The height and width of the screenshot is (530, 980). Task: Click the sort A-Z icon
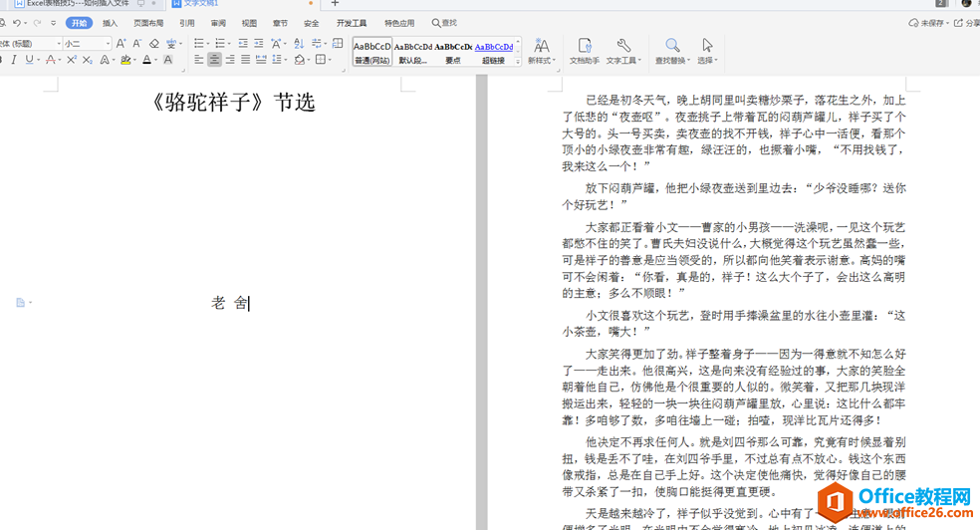pos(299,43)
